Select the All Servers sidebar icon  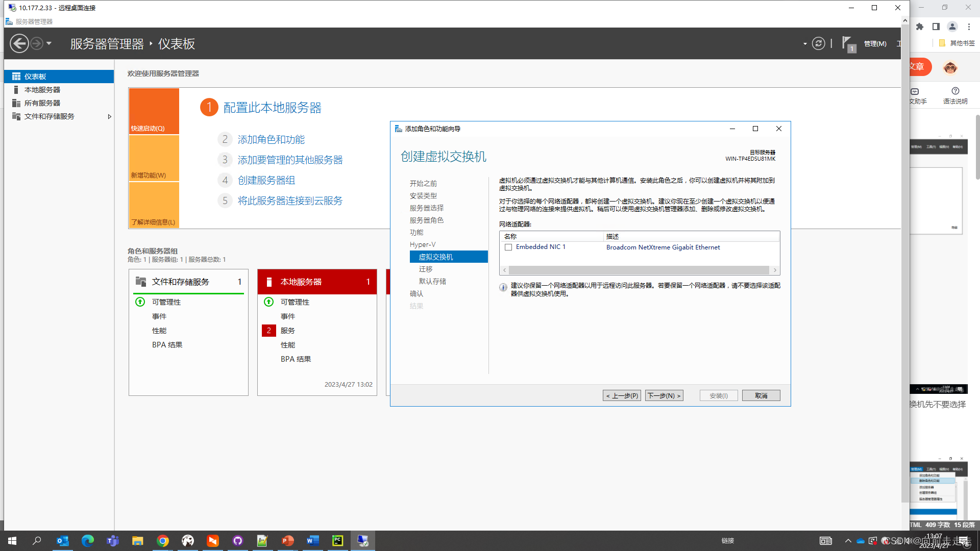coord(16,103)
